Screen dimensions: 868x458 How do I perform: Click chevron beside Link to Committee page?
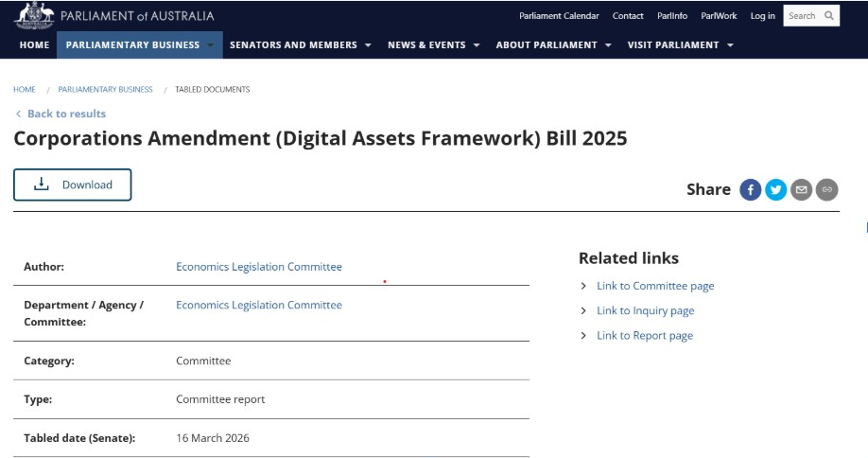(582, 286)
